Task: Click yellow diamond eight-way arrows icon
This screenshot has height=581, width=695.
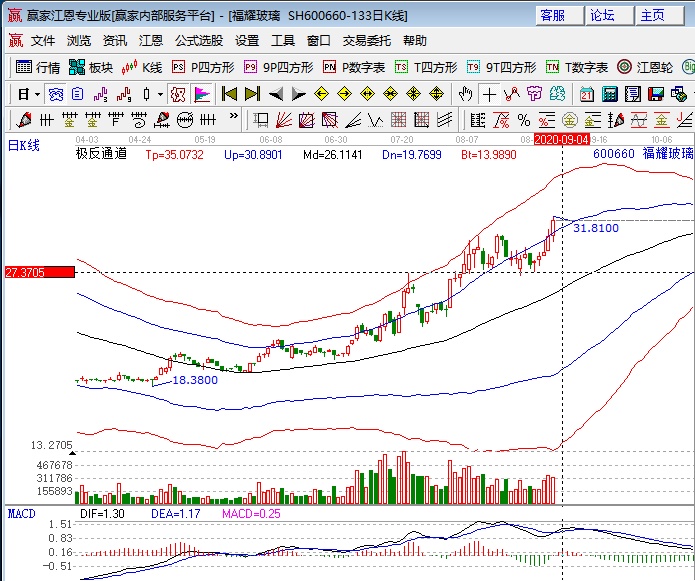Action: point(414,94)
